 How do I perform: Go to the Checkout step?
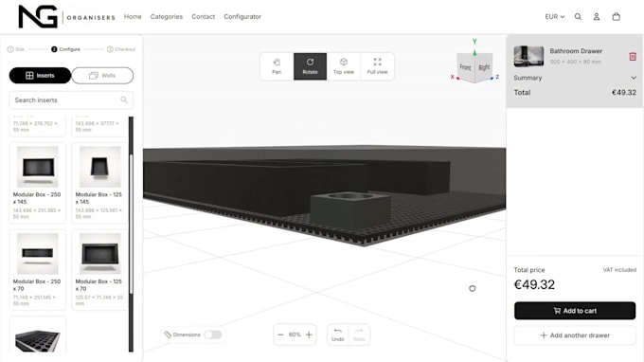pos(121,49)
